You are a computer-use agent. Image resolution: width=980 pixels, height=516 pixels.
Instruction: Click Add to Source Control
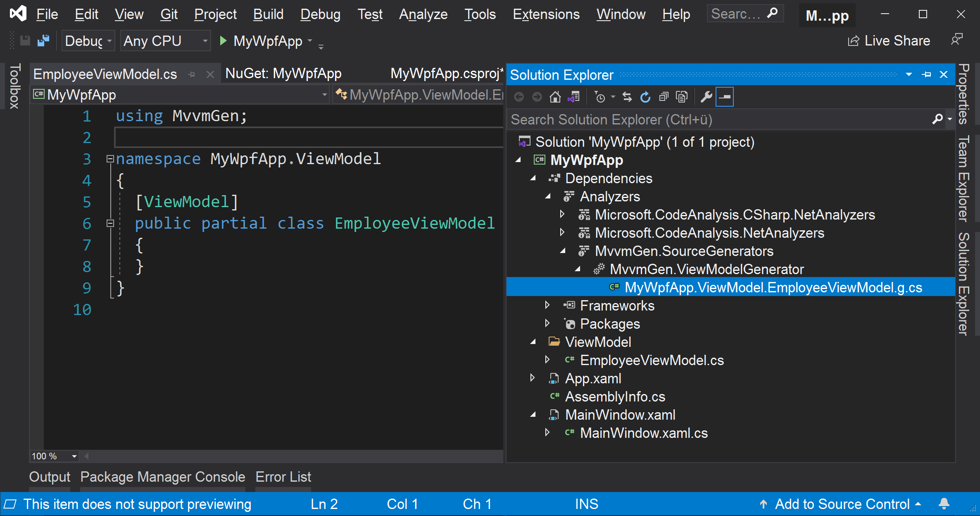pos(842,504)
